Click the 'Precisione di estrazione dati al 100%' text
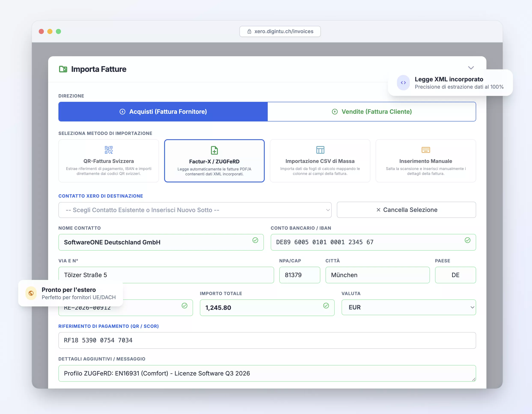Screen dimensions: 532x414 (459, 87)
